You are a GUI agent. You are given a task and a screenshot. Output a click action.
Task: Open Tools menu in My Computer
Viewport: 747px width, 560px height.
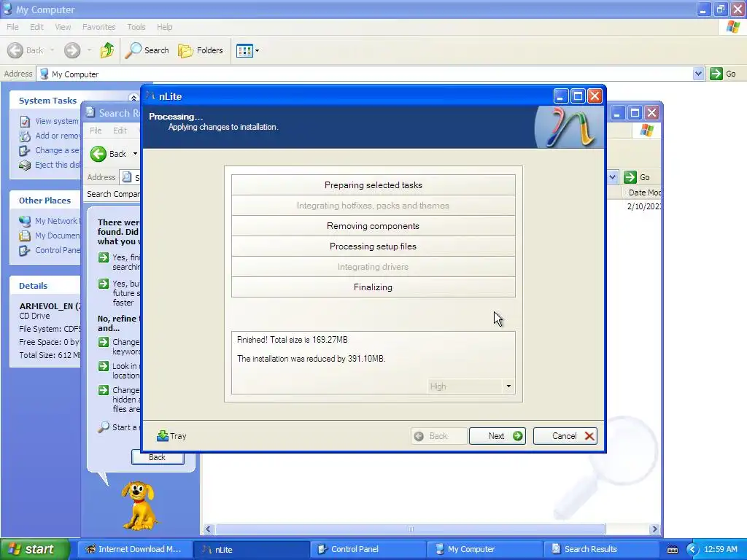click(136, 27)
